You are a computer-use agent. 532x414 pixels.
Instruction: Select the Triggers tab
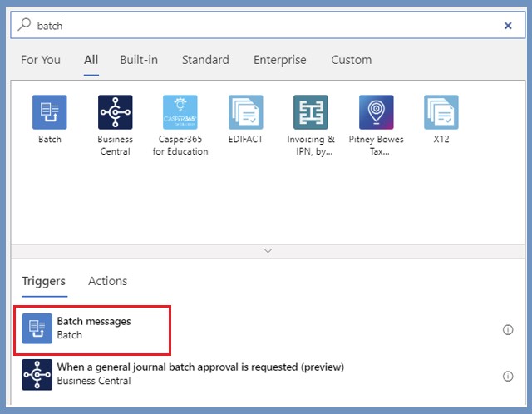pyautogui.click(x=44, y=281)
